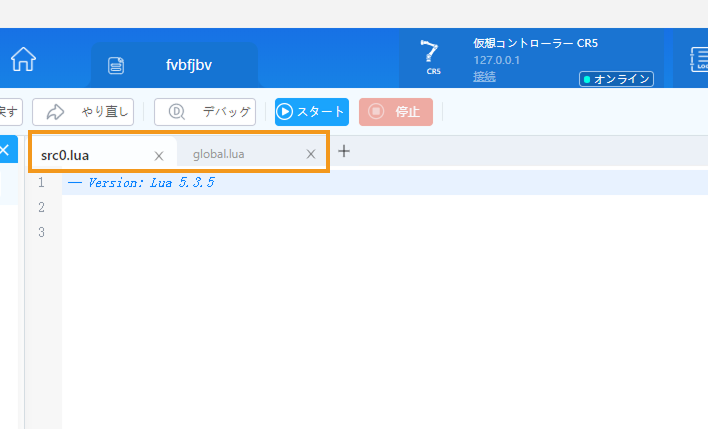This screenshot has height=429, width=713.
Task: Close the left side panel with X
Action: point(5,150)
